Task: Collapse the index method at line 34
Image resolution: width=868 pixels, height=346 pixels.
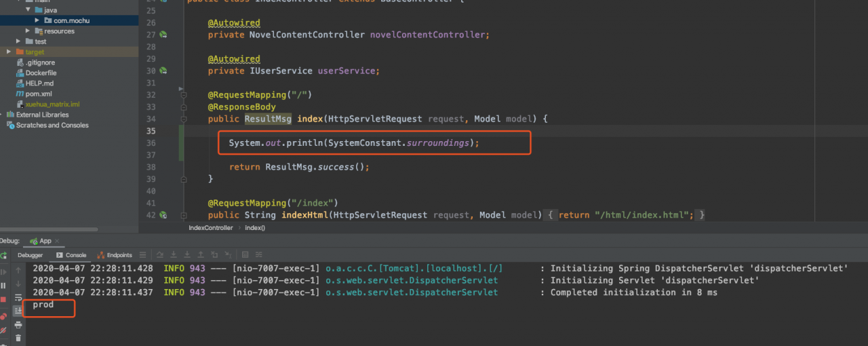Action: click(x=183, y=119)
